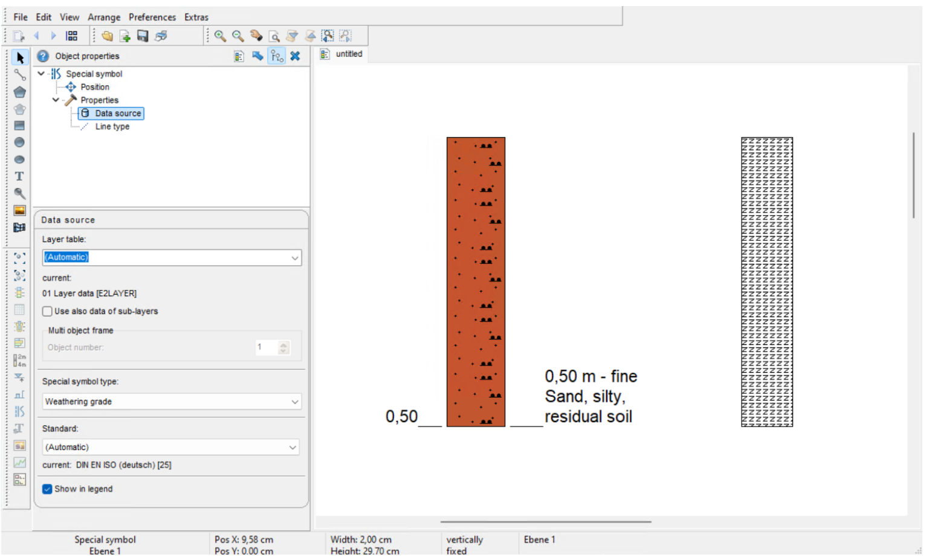Click the horizontal scrollbar below canvas

tap(545, 521)
